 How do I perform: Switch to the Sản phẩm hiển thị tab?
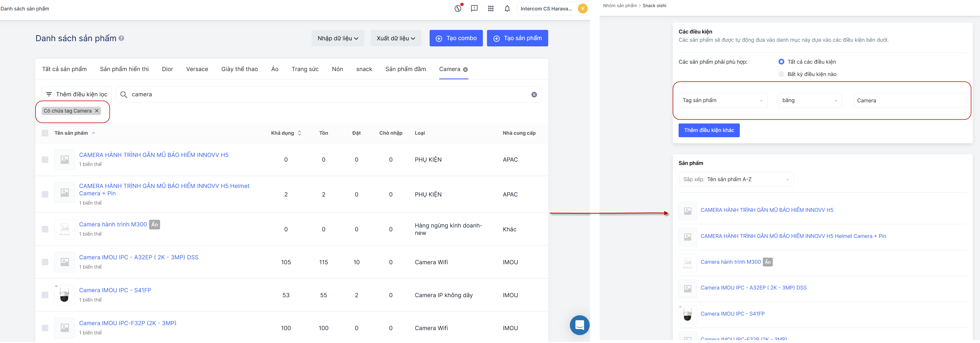[124, 69]
